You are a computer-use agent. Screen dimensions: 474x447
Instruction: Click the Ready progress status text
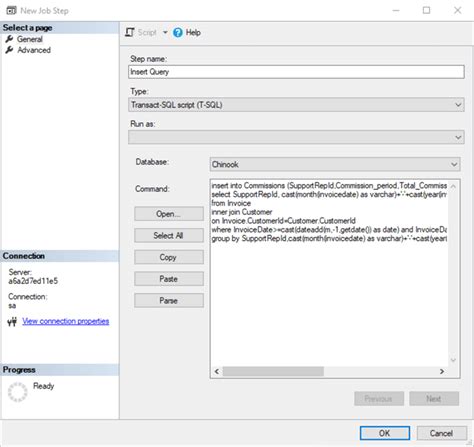click(x=43, y=386)
